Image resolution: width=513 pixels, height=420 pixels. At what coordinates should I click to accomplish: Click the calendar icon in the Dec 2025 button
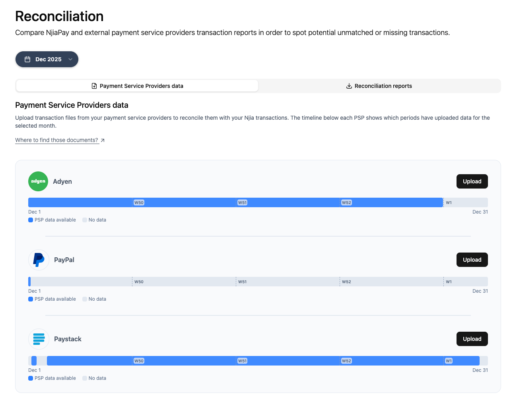[27, 59]
